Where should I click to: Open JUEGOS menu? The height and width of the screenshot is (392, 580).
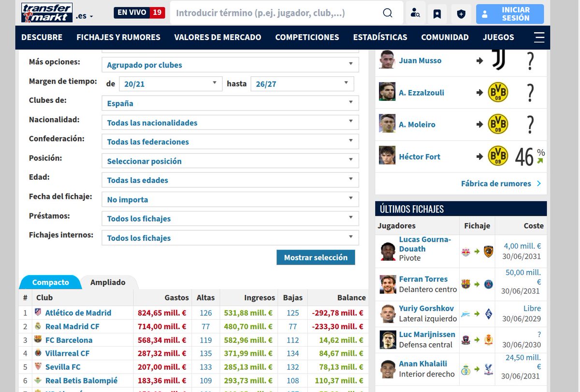498,37
